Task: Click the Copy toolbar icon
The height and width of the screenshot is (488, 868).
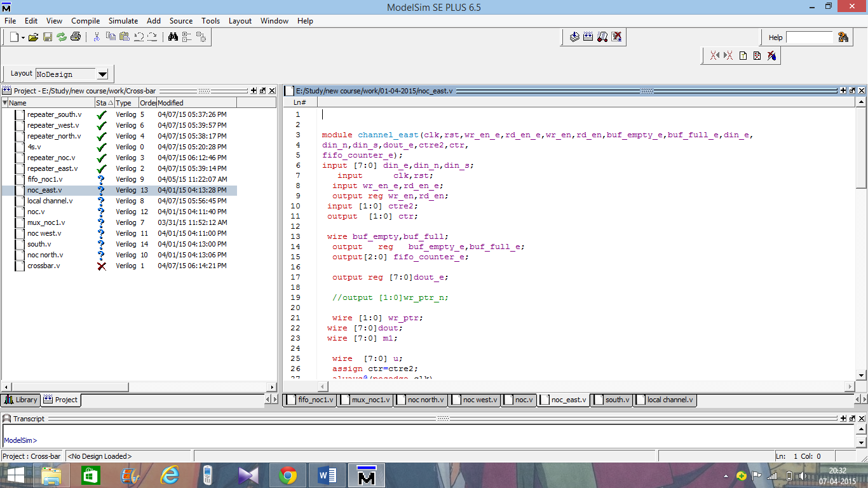Action: 111,37
